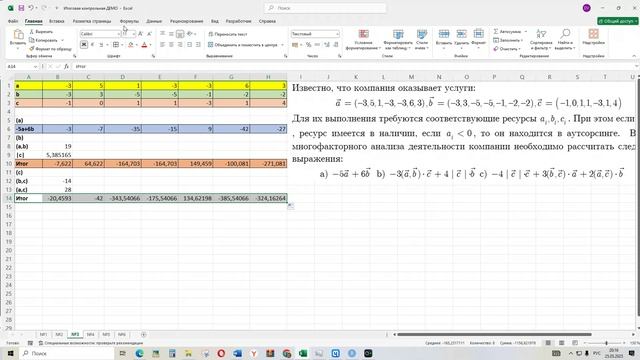Decrease font size with the smaller A icon

pos(149,33)
